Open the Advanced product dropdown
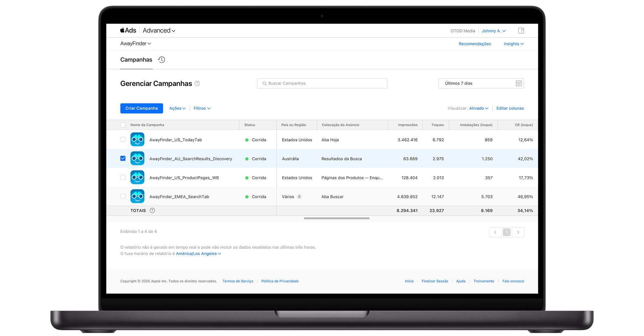 click(x=159, y=31)
